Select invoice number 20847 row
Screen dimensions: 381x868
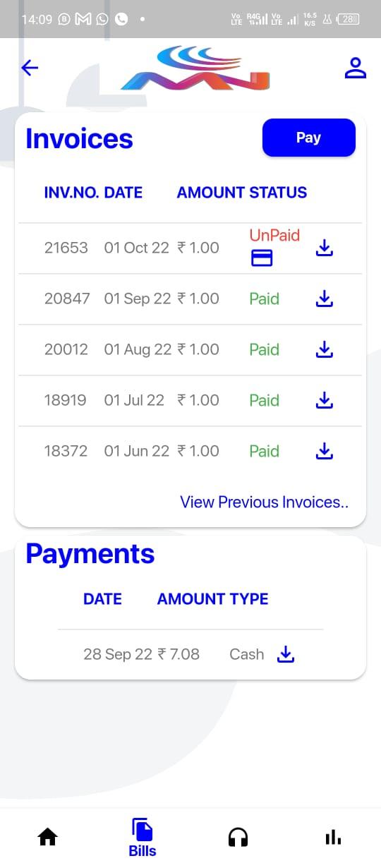pyautogui.click(x=190, y=299)
